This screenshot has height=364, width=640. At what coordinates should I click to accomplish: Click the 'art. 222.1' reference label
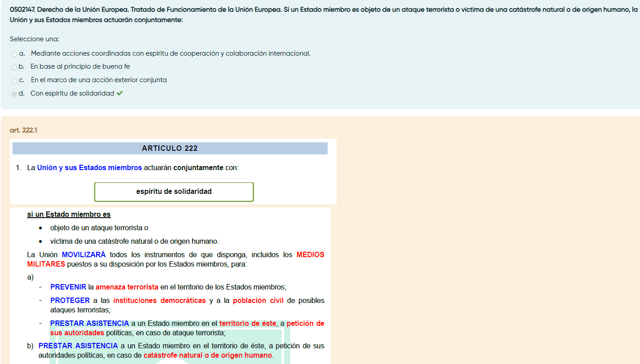23,130
